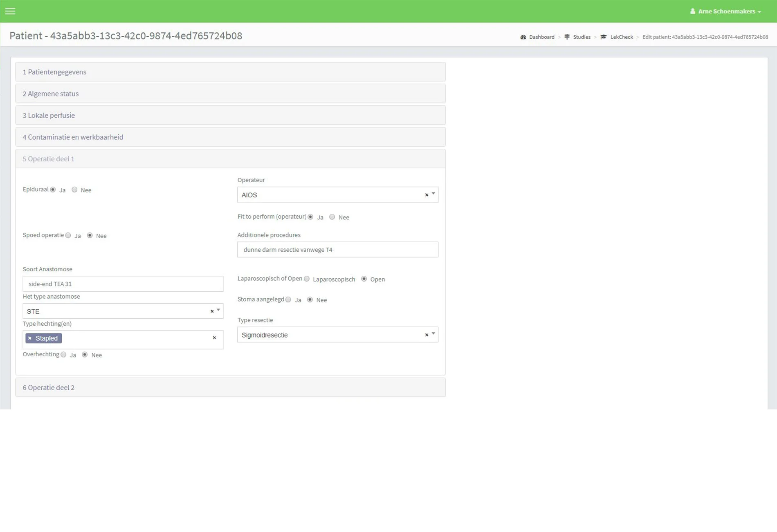Click the LekCheck graduation cap icon
This screenshot has width=777, height=532.
click(603, 37)
